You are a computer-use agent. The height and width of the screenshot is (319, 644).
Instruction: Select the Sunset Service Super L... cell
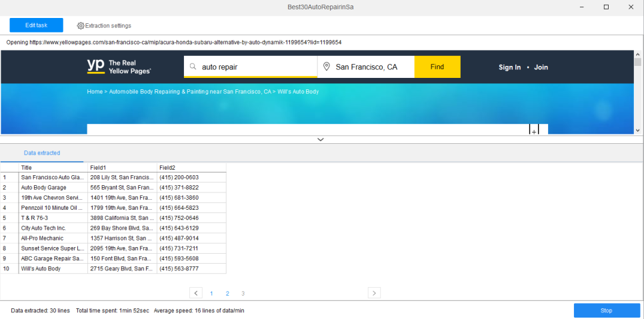click(x=53, y=248)
